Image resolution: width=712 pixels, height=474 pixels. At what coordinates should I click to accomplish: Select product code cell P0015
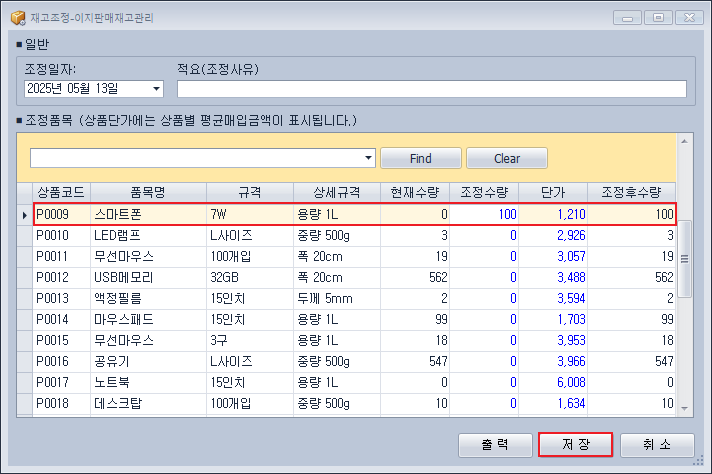pyautogui.click(x=62, y=341)
